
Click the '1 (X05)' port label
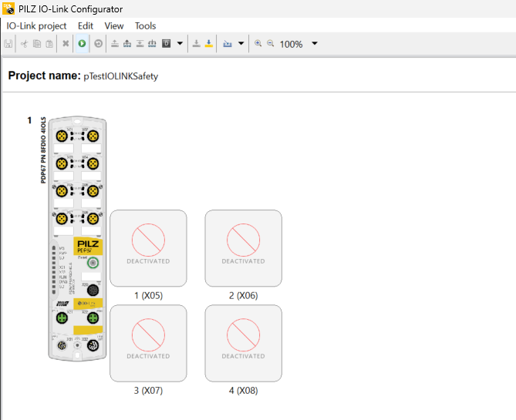148,296
